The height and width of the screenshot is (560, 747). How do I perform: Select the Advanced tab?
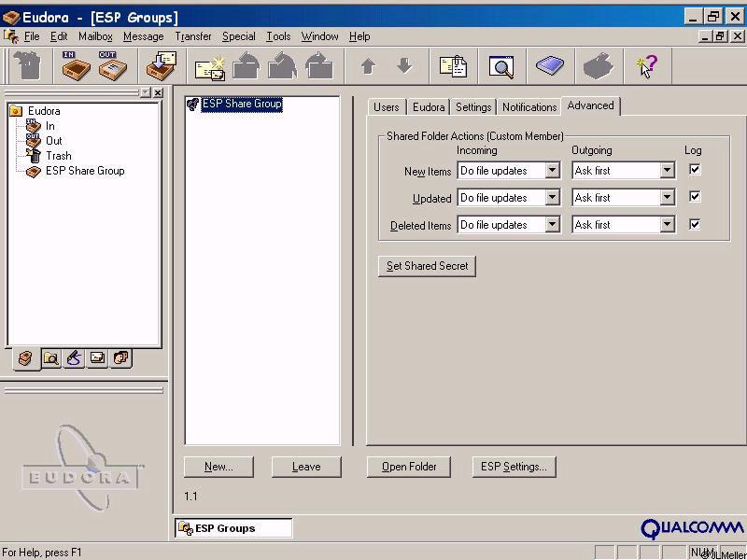[x=590, y=105]
